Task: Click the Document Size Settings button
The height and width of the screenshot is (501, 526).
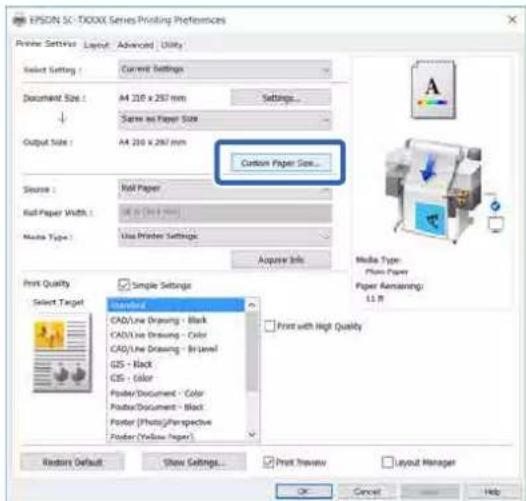Action: [x=281, y=98]
